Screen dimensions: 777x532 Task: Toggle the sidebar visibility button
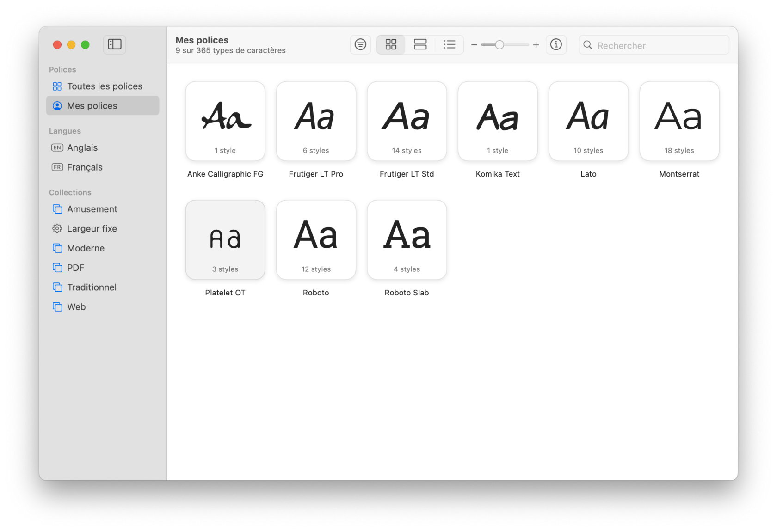point(114,44)
